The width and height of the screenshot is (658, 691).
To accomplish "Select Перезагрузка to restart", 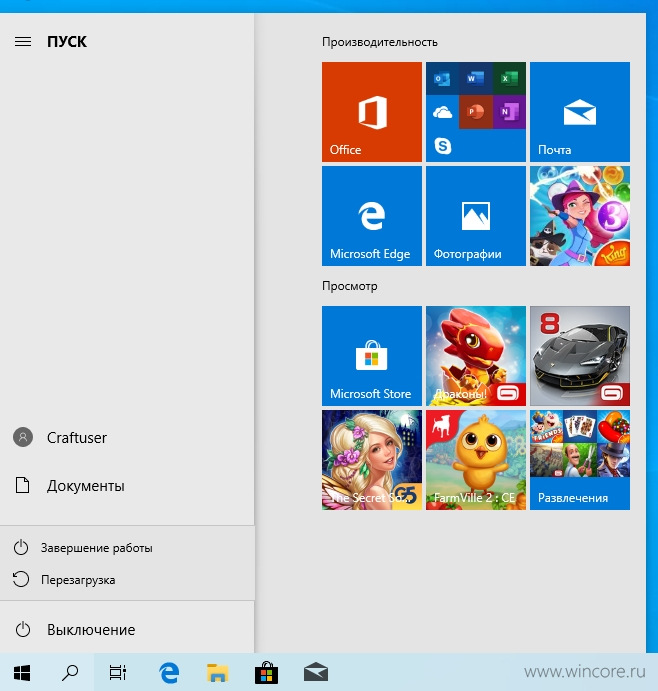I will [x=127, y=580].
